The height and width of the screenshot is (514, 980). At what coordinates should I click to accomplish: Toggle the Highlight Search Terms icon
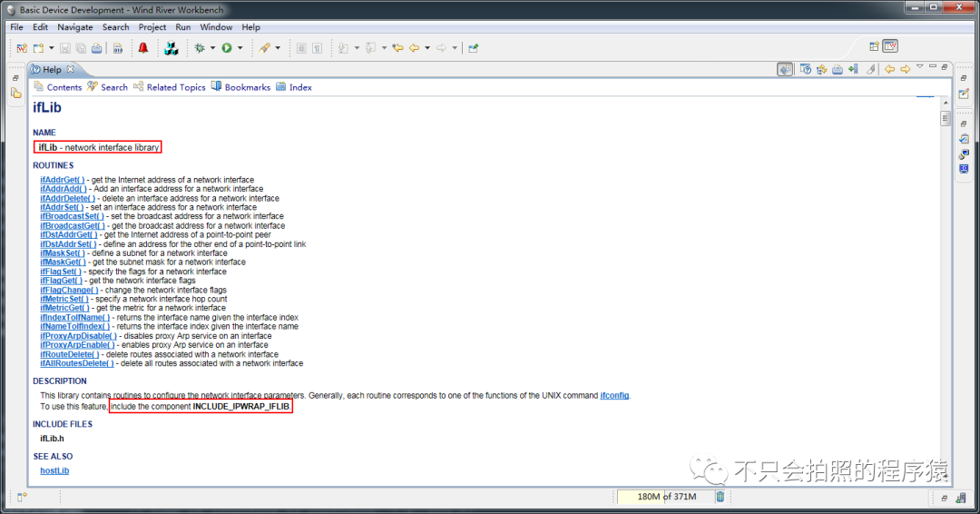point(870,69)
